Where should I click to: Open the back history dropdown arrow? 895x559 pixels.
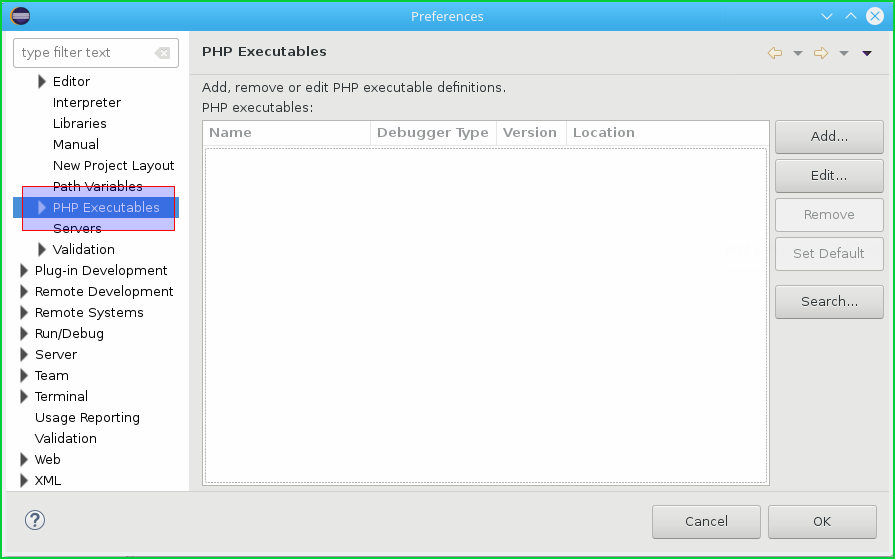pos(798,54)
